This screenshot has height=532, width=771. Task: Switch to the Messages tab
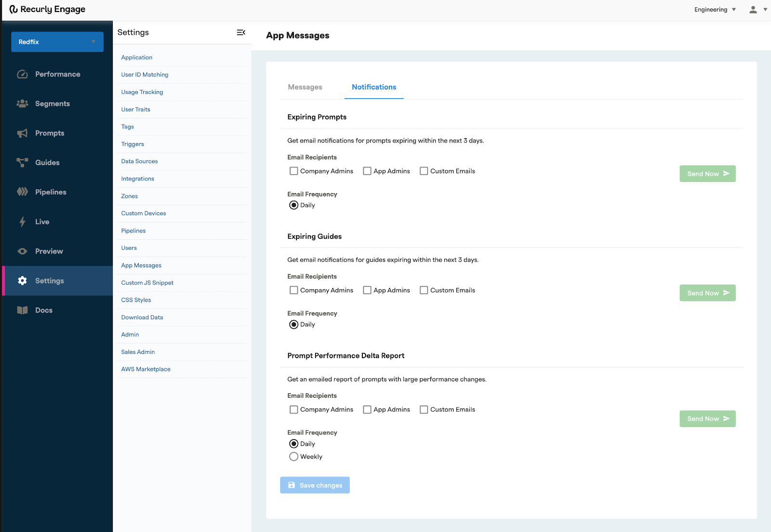(x=305, y=87)
